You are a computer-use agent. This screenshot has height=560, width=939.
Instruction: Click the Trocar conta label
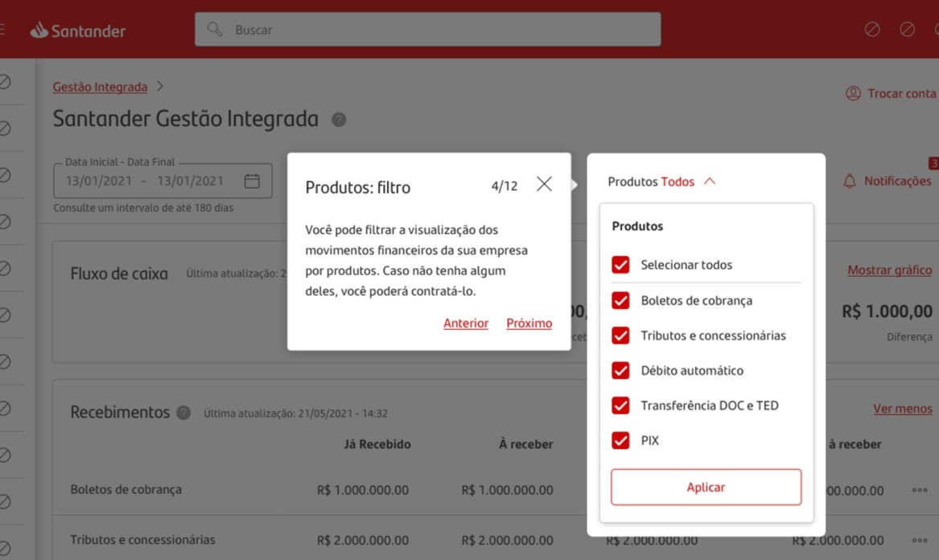[902, 93]
